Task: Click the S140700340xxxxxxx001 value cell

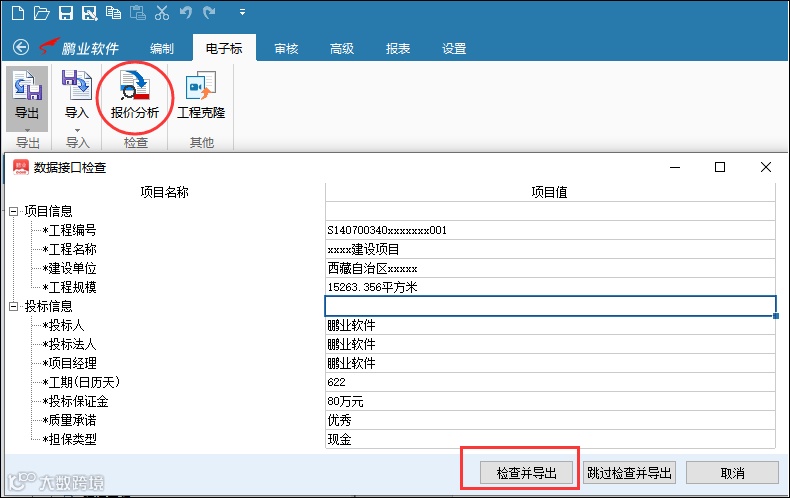Action: pos(550,230)
